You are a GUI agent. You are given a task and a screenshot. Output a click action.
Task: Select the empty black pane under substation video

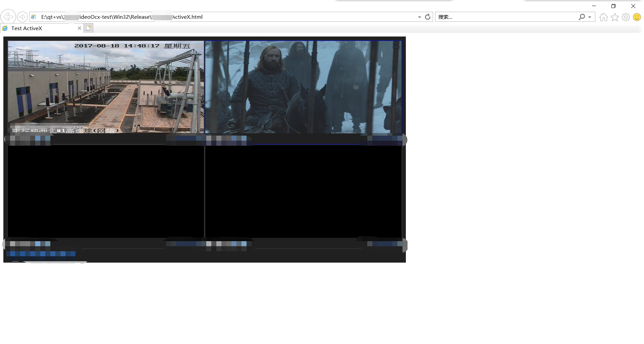106,192
